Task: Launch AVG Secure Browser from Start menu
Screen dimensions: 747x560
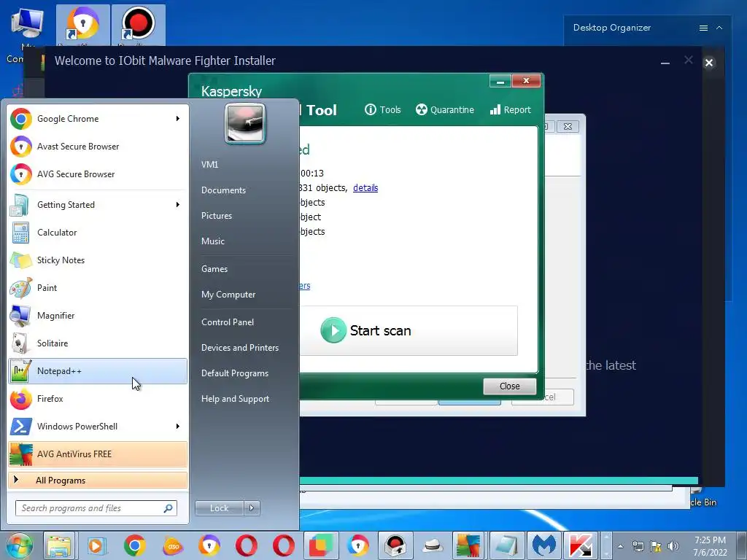Action: click(x=98, y=174)
